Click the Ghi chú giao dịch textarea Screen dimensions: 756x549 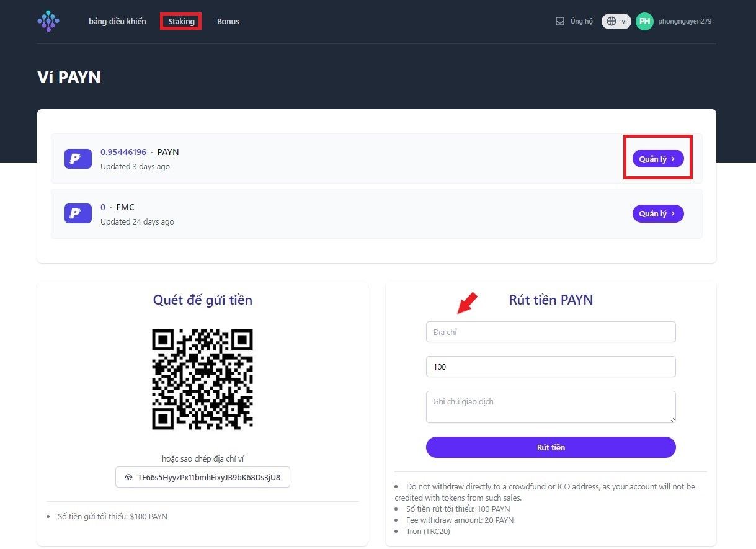(551, 407)
